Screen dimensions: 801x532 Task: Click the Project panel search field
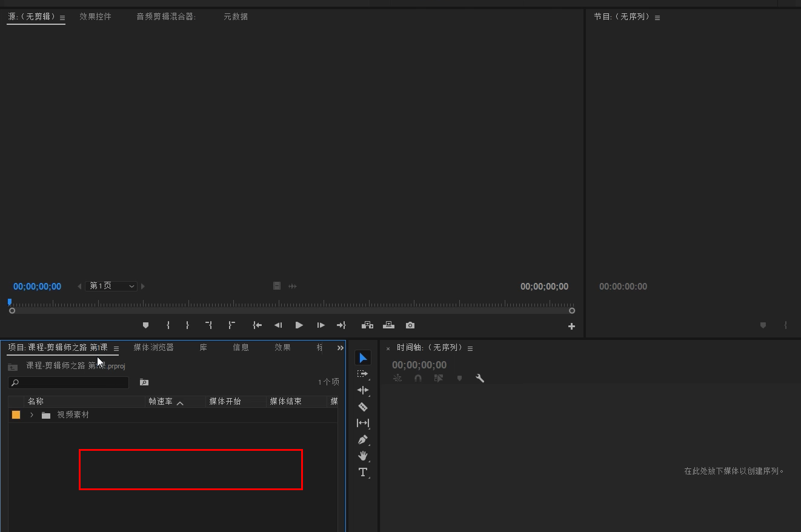pos(68,383)
